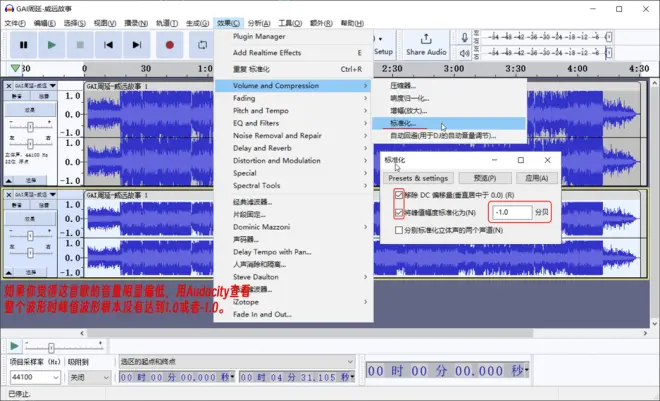Mute the second track with 静音 button

tap(17, 205)
